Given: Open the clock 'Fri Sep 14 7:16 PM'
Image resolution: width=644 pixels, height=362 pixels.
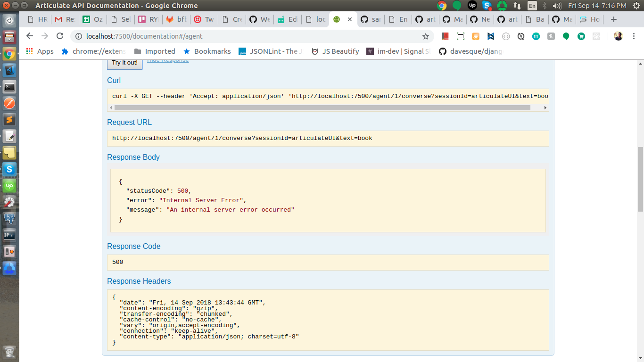Looking at the screenshot, I should tap(597, 6).
